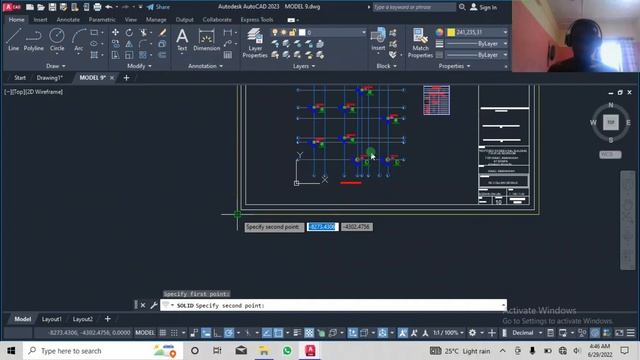Open the Insert block tool

pyautogui.click(x=378, y=40)
